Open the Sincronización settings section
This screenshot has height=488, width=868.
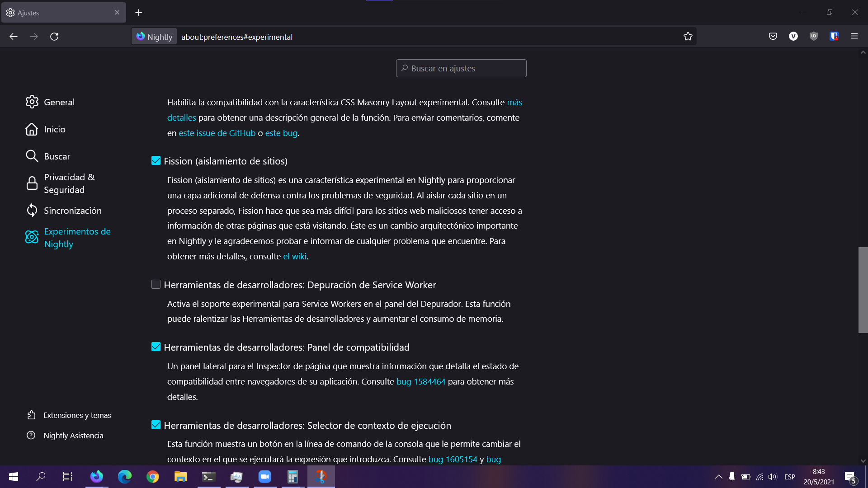tap(72, 211)
